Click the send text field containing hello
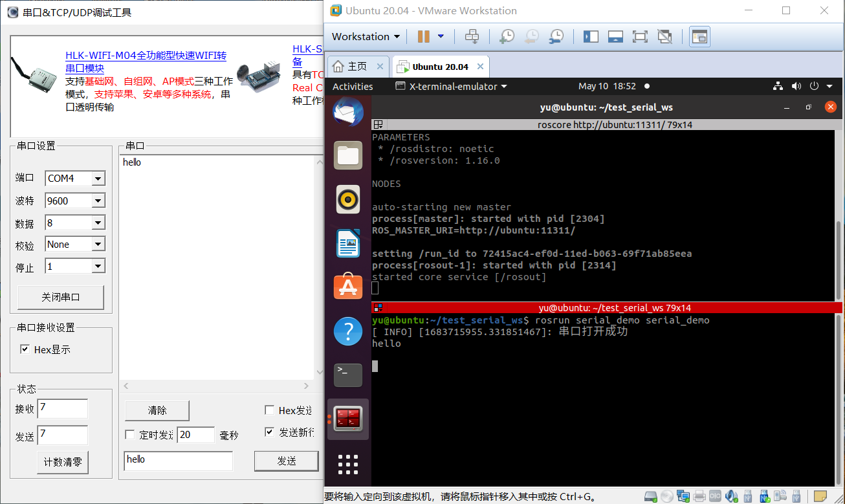The width and height of the screenshot is (845, 504). (x=178, y=460)
